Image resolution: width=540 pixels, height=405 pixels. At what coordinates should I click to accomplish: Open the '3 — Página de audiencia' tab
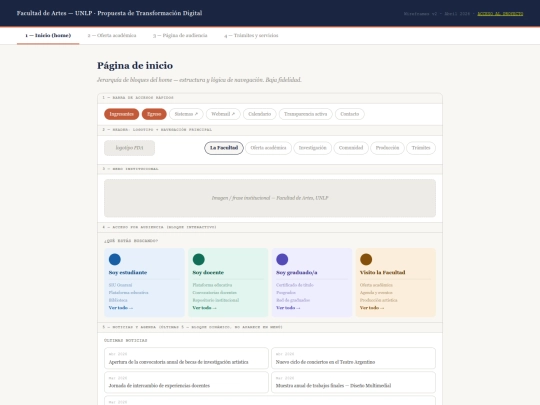point(180,35)
